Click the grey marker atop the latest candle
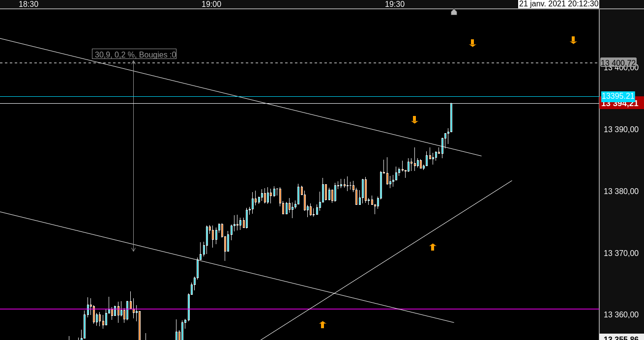The image size is (644, 340). [x=454, y=12]
